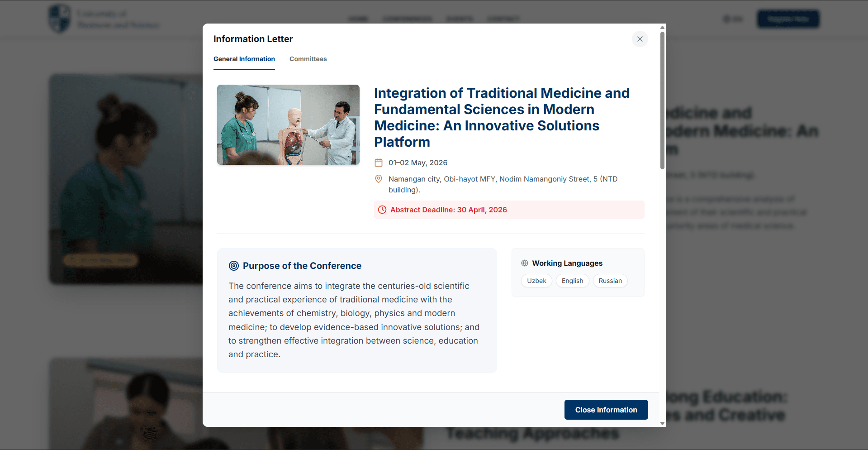Viewport: 868px width, 450px height.
Task: Click the calendar icon beside 01–02 May, 2026
Action: [379, 163]
